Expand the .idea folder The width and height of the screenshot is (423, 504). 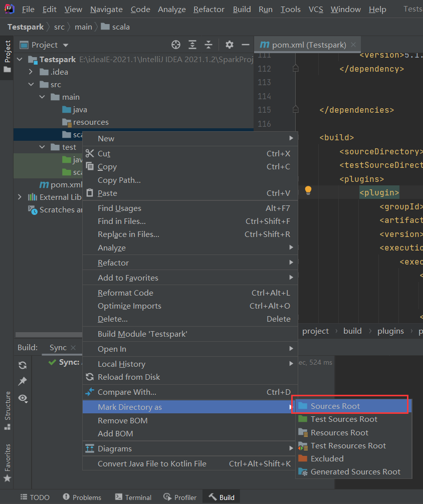(31, 72)
